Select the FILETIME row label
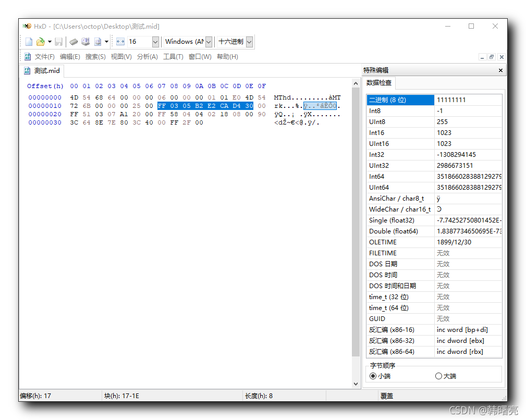 click(383, 253)
